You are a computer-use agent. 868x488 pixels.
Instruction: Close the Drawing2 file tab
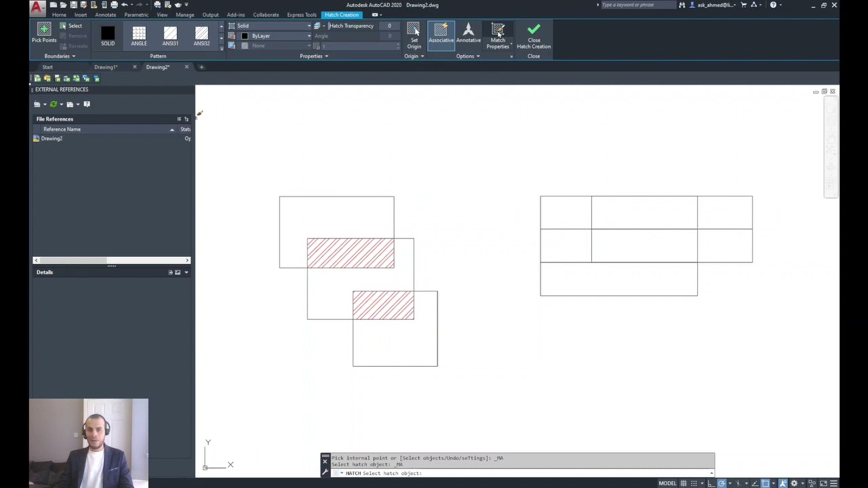[x=186, y=67]
